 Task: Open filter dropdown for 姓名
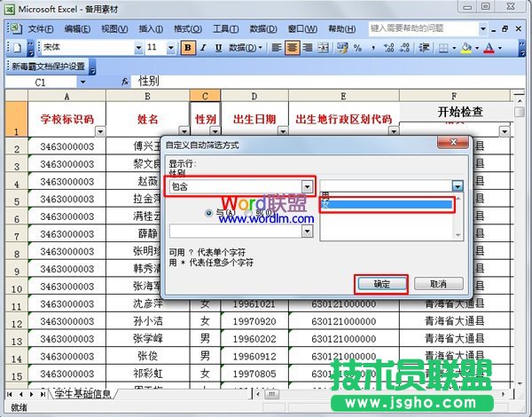184,131
